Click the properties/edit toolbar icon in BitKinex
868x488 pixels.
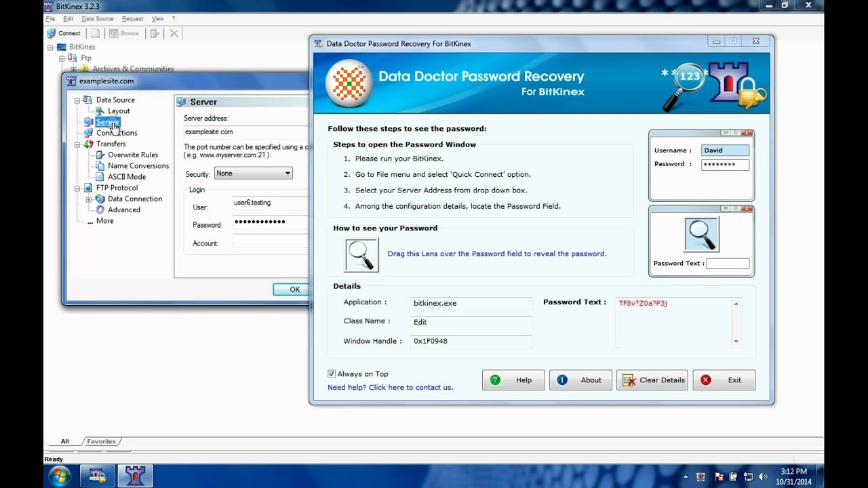pos(155,33)
